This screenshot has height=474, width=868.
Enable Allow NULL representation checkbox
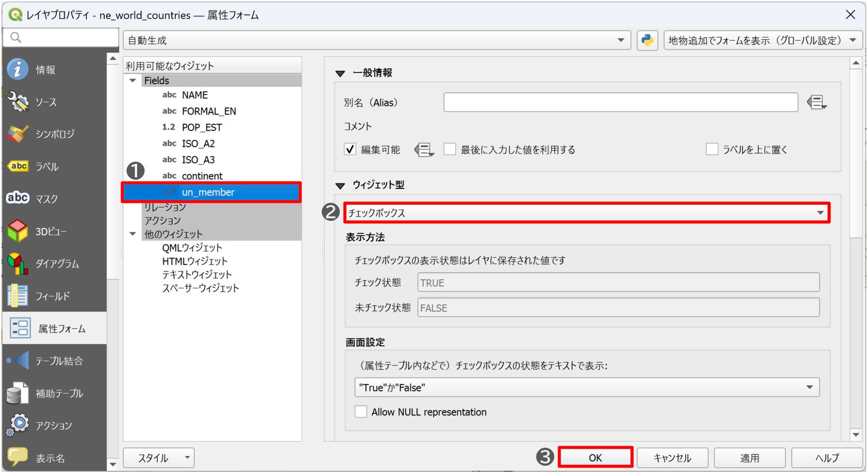(361, 412)
